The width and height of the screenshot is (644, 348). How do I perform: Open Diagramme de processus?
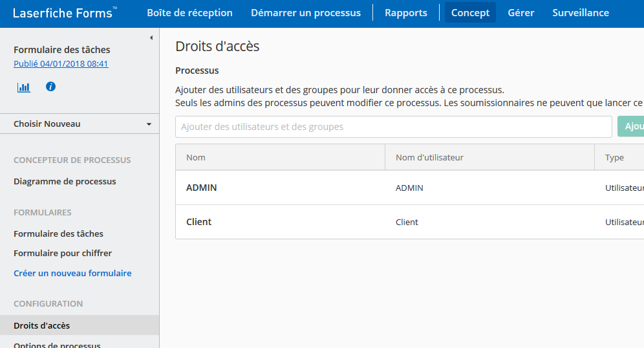coord(65,181)
